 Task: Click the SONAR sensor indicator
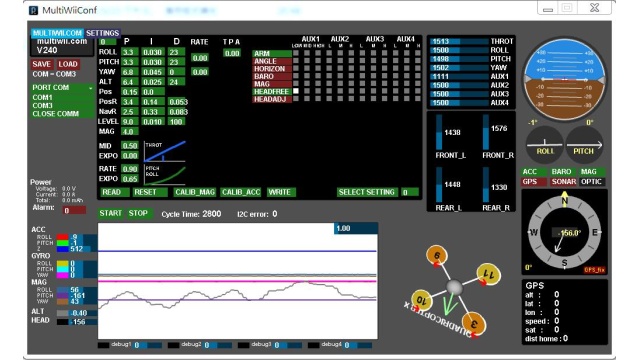click(563, 182)
